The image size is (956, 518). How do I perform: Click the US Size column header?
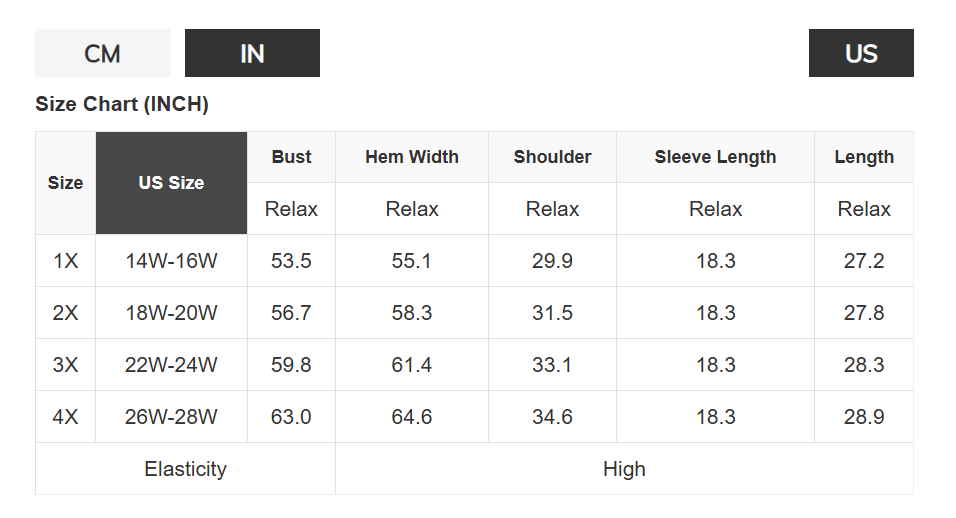171,183
